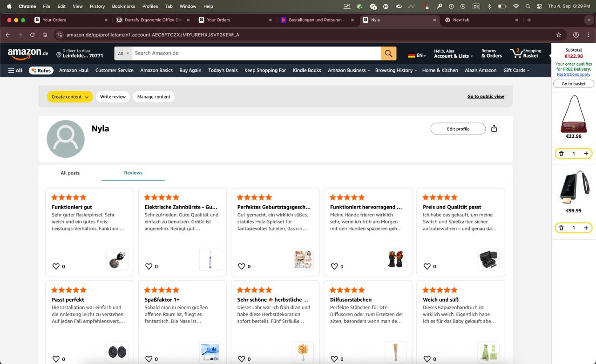Switch to the Bestellungen und Retouren tab
This screenshot has height=364, width=596.
(316, 20)
